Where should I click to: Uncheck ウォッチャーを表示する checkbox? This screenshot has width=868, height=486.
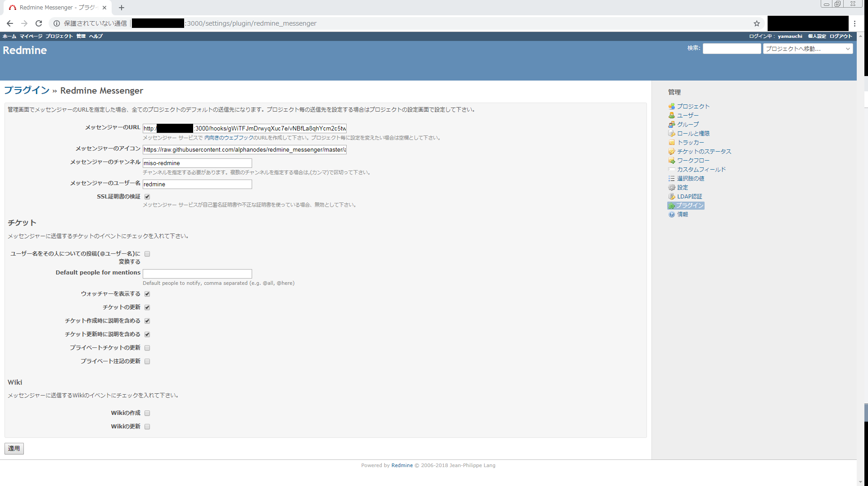(x=147, y=294)
